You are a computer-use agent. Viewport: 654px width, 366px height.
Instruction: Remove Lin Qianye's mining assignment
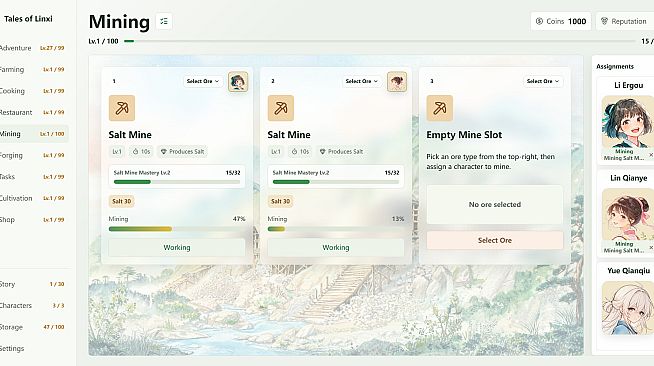tap(651, 247)
